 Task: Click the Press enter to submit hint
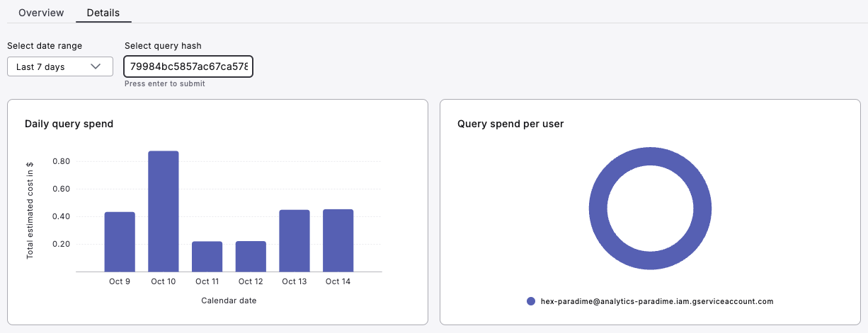tap(164, 83)
